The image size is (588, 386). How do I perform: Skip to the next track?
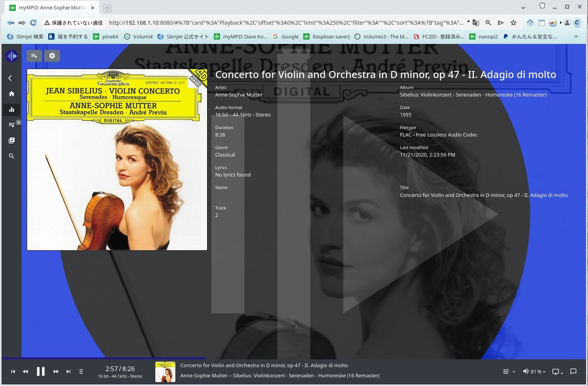click(x=68, y=371)
